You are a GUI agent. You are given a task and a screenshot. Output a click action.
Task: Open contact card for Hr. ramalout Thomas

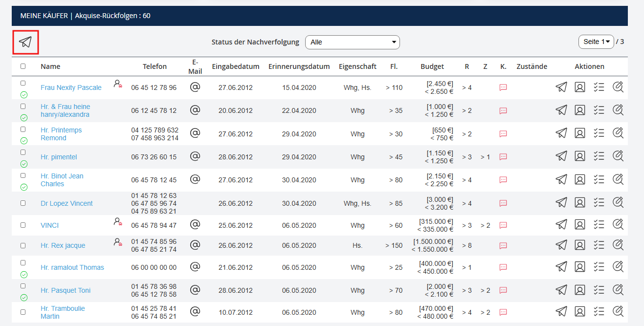click(580, 267)
